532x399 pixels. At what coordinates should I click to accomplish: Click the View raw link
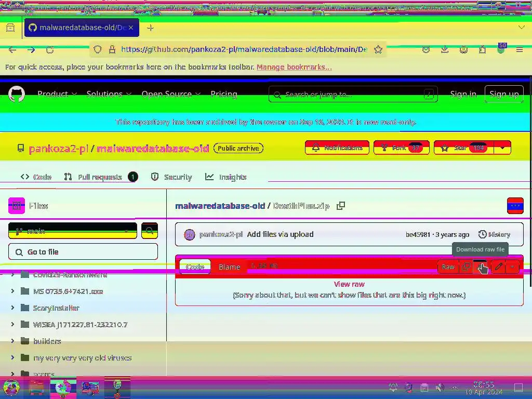coord(349,284)
